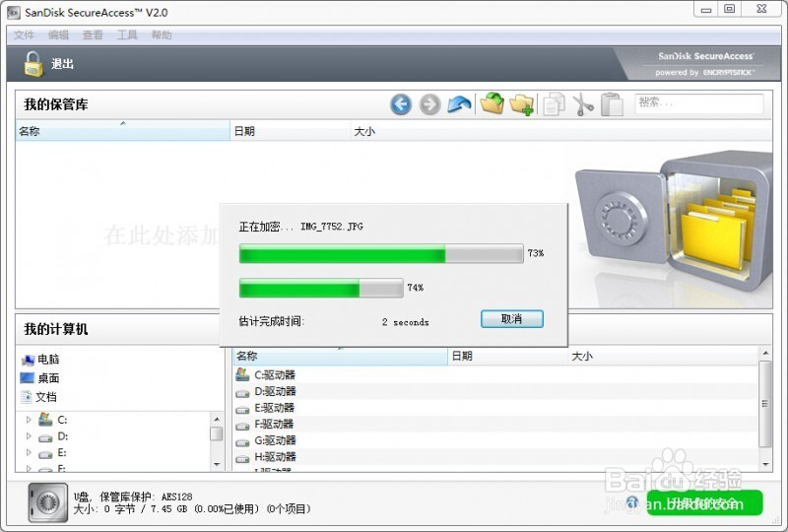The image size is (788, 532).
Task: Click the overall progress bar at 74%
Action: (321, 288)
